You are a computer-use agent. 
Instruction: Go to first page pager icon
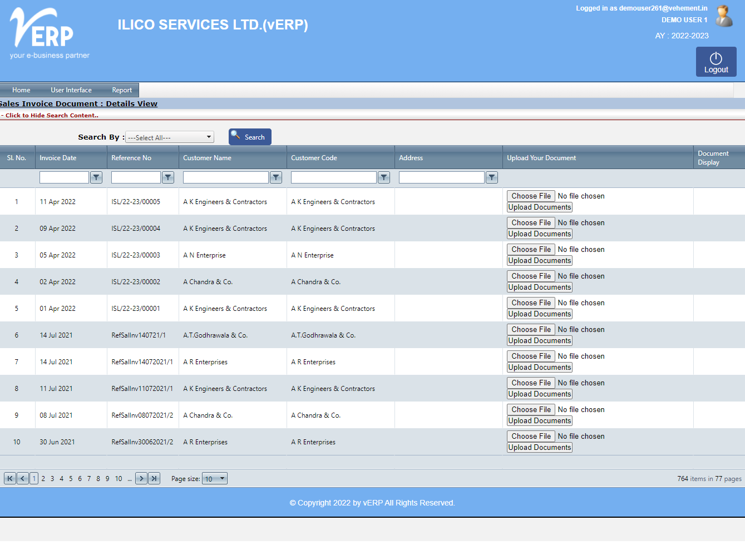coord(10,478)
